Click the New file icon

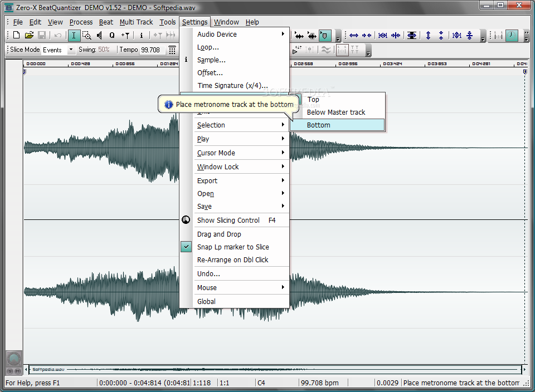coord(16,35)
